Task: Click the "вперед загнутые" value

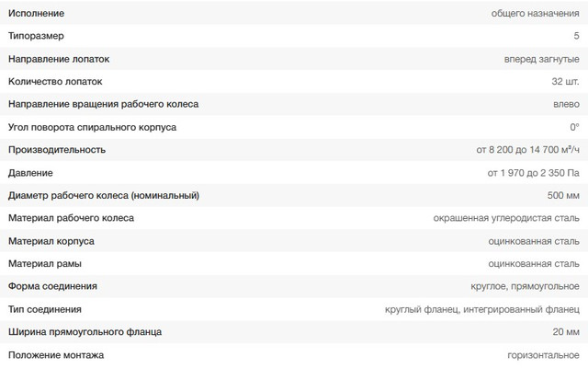Action: [542, 59]
